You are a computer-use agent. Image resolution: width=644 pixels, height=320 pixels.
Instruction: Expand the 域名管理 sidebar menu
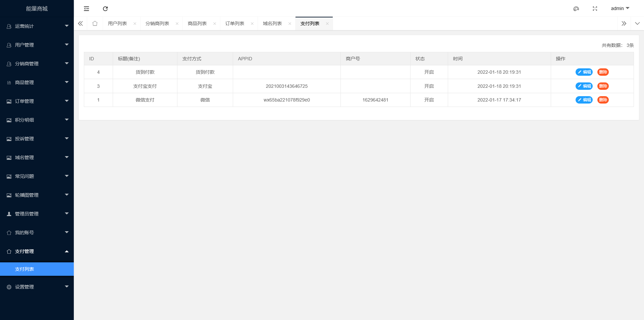tap(37, 157)
